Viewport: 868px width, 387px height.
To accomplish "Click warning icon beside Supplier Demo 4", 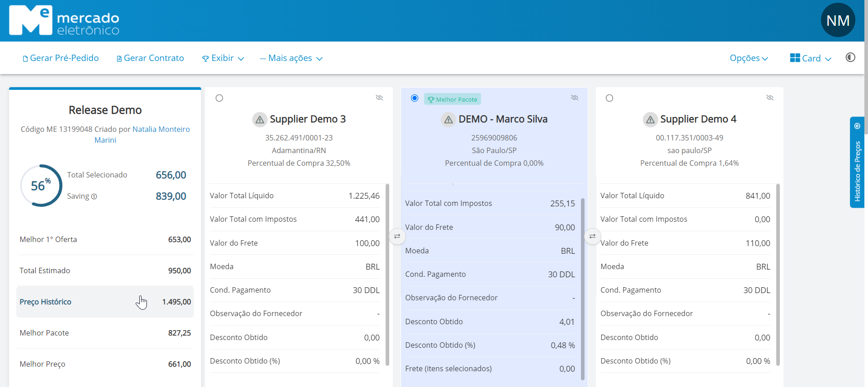I will click(x=650, y=120).
